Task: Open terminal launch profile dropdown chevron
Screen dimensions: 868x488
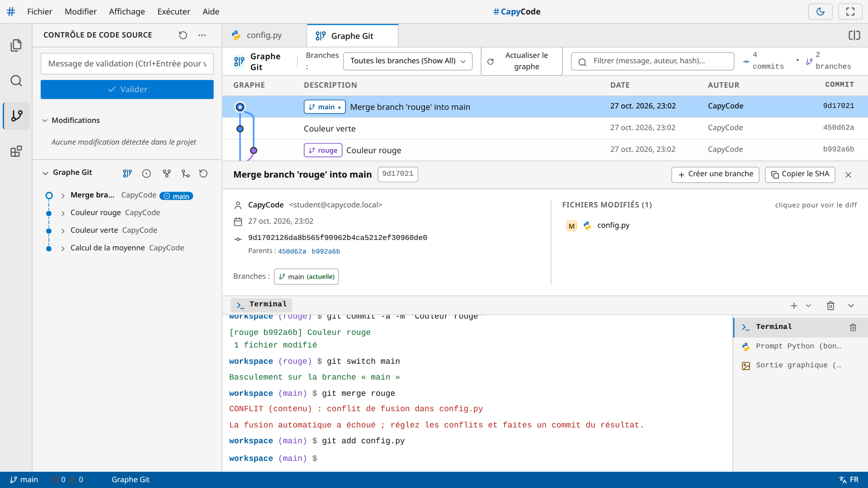Action: 808,306
